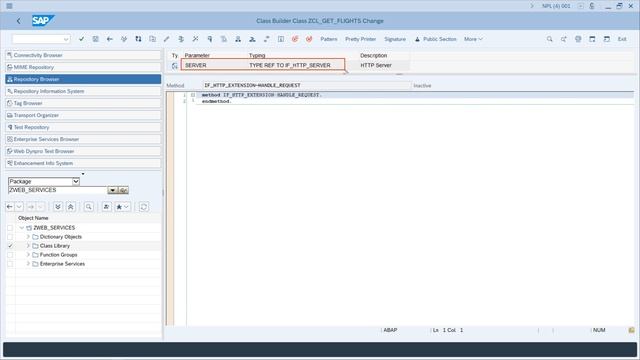Open the Package object type dropdown
Image resolution: width=640 pixels, height=360 pixels.
(x=76, y=181)
